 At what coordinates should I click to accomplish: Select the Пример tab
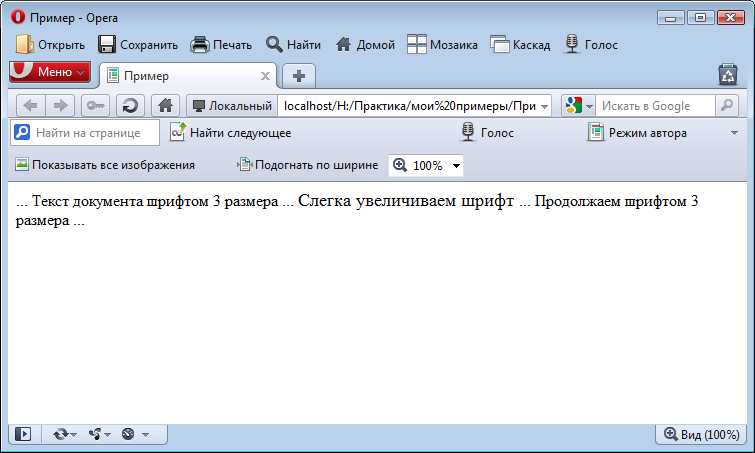188,76
